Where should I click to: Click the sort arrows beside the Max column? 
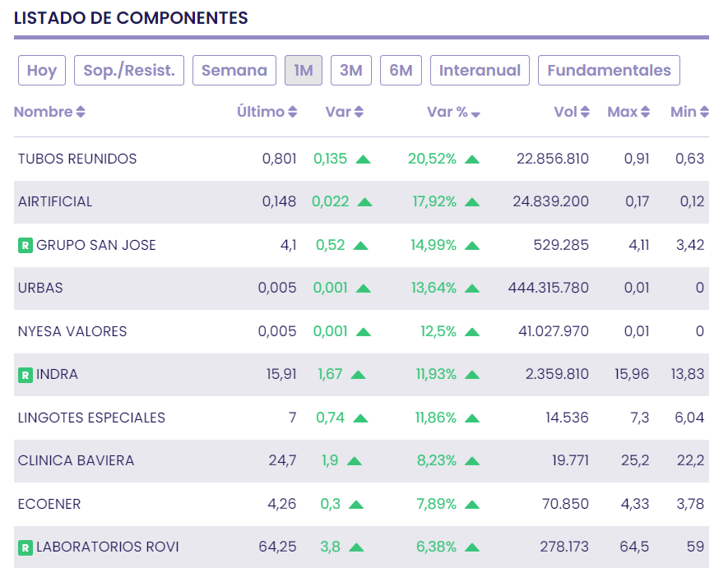[646, 113]
